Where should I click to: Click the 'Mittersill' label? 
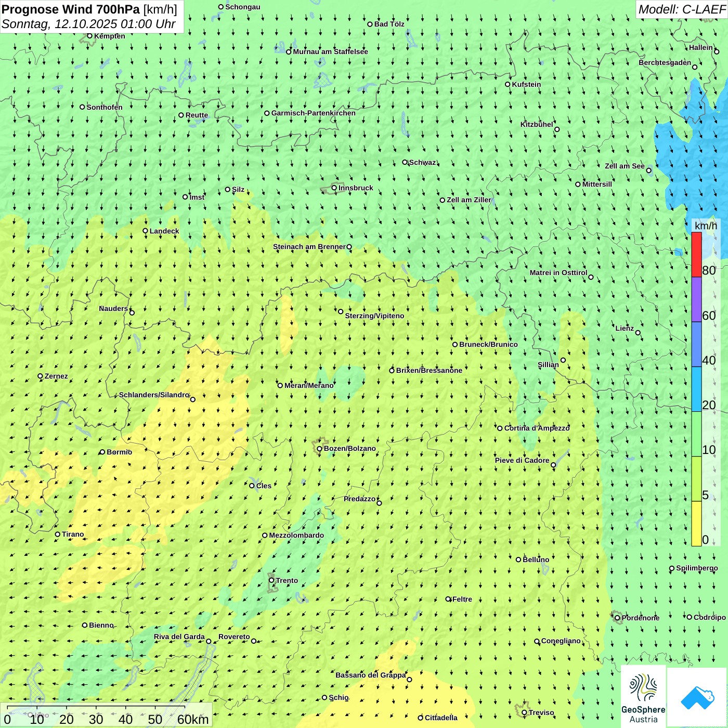point(597,184)
